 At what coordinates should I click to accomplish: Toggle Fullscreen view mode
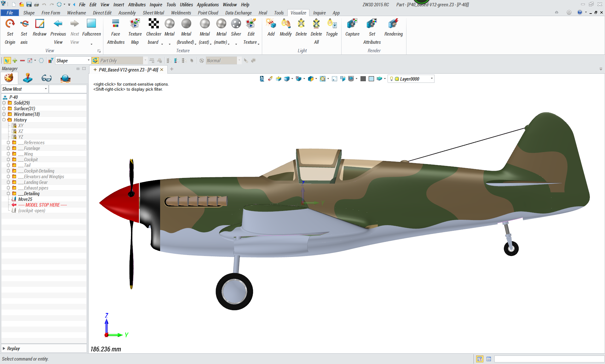coord(91,24)
